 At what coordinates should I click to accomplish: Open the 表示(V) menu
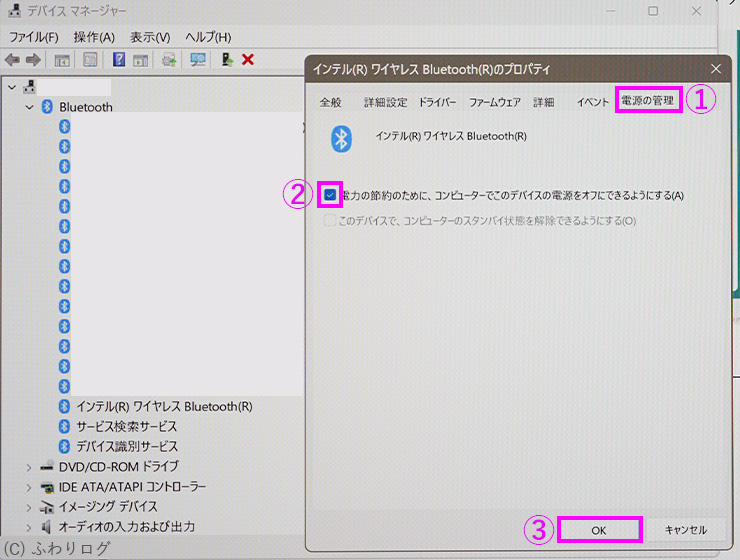(x=150, y=37)
